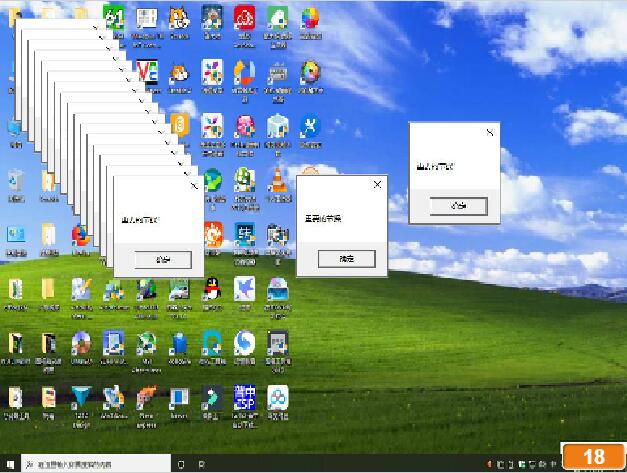Screen dimensions: 627x473
Task: Open Task View on the taskbar
Action: 202,464
